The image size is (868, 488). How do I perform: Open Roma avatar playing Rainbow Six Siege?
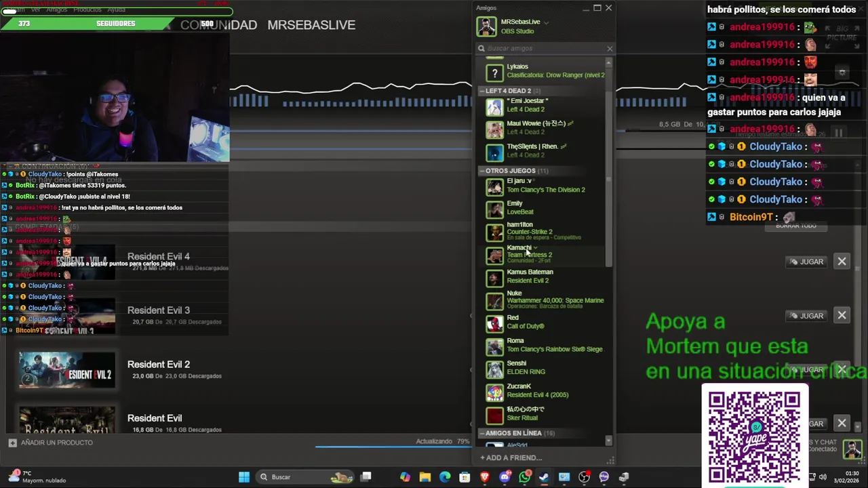[x=495, y=346]
